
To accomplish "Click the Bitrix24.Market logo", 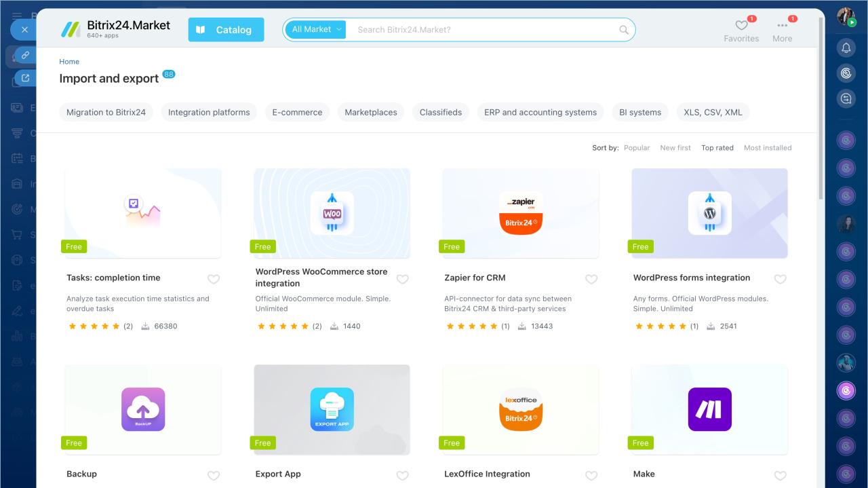I will coord(115,29).
